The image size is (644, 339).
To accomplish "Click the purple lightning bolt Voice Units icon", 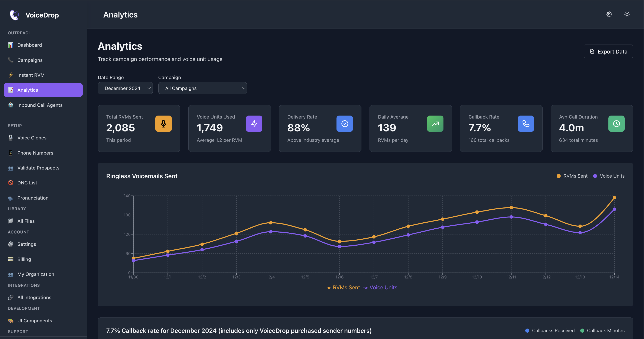I will 254,124.
